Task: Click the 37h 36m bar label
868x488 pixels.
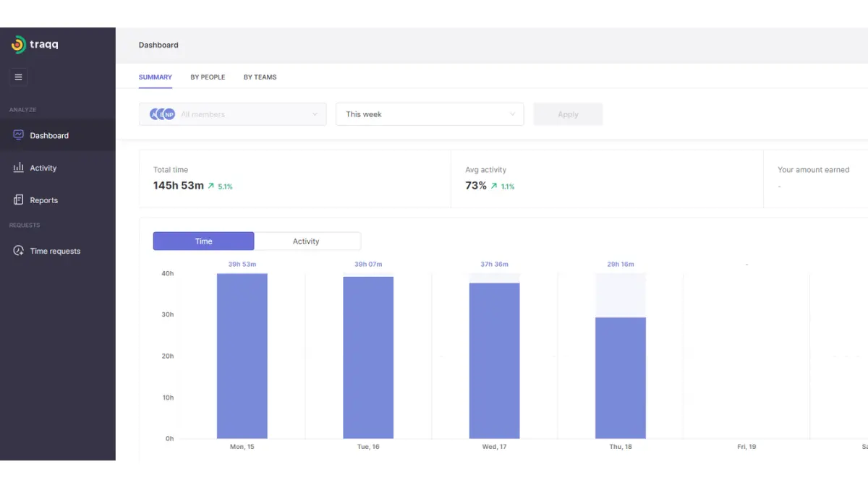Action: coord(494,265)
